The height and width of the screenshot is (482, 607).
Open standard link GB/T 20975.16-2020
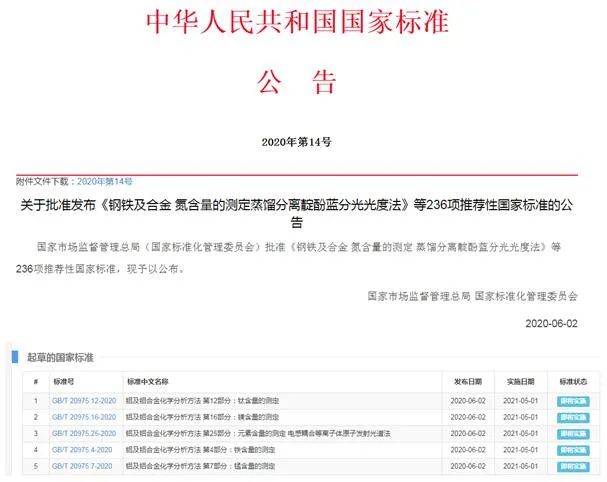[83, 417]
